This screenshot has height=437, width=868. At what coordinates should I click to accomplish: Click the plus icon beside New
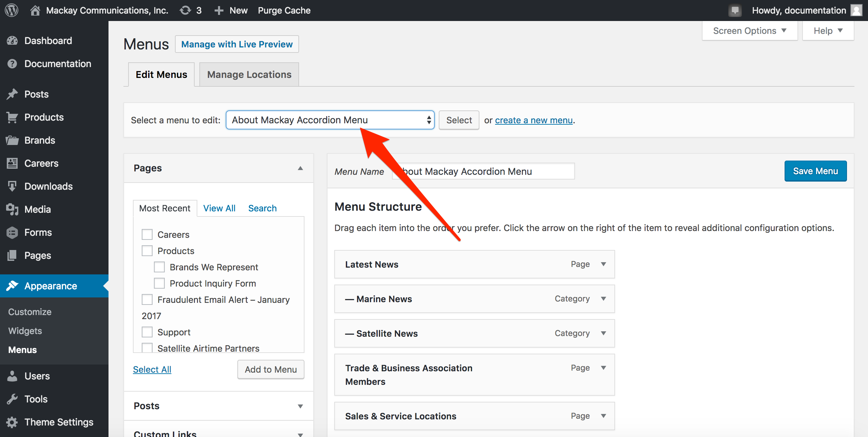[x=219, y=11]
